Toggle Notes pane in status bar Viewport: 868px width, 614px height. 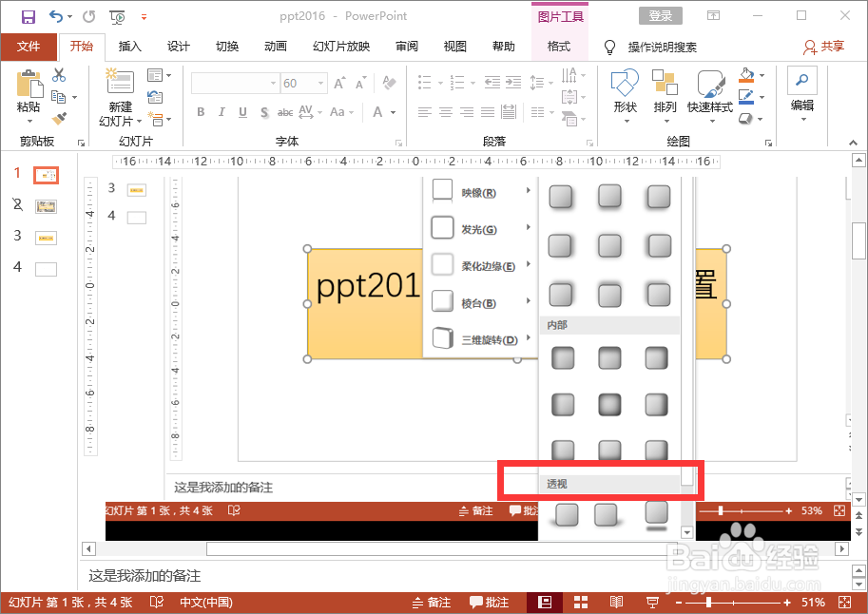(x=432, y=603)
